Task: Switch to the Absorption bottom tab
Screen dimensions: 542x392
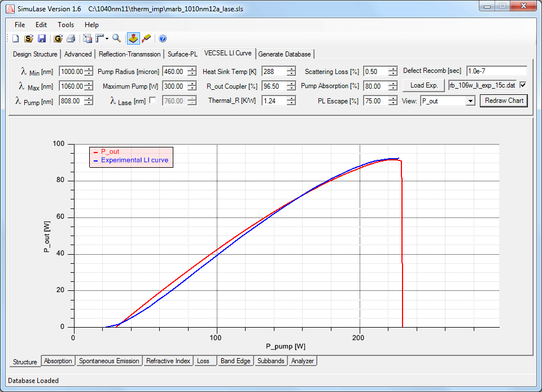Action: pos(58,361)
